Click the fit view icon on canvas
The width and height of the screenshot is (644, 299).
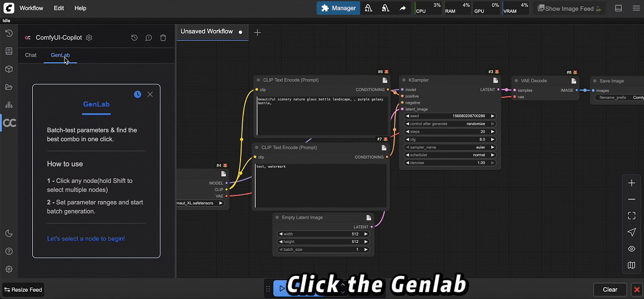[632, 216]
